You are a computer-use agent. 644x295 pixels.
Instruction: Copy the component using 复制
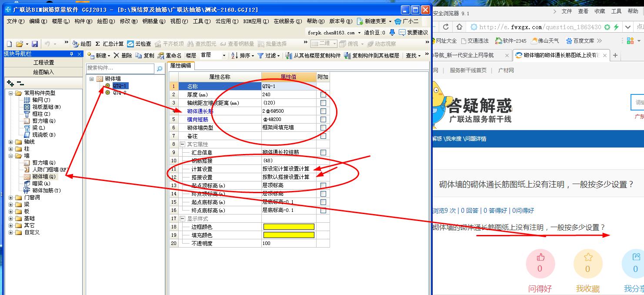[145, 56]
